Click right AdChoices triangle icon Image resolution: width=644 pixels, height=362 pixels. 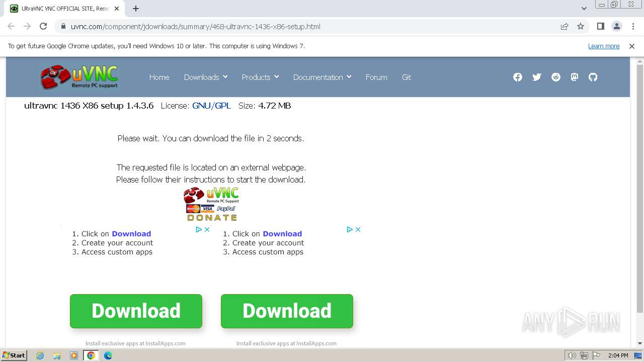[350, 229]
